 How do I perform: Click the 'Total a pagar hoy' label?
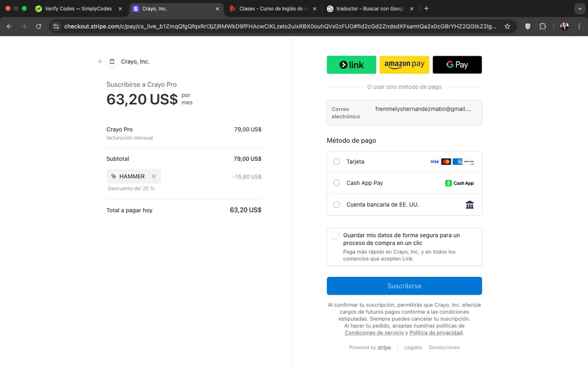129,210
